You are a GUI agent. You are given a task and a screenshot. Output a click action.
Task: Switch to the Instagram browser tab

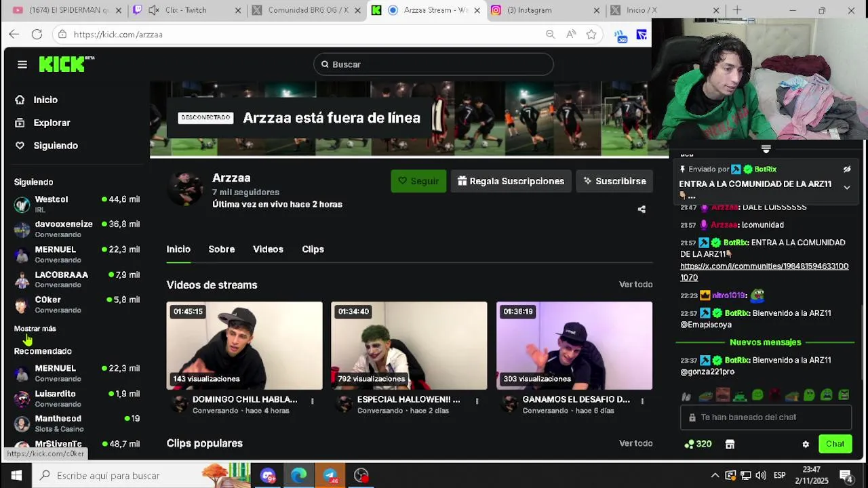[x=545, y=10]
